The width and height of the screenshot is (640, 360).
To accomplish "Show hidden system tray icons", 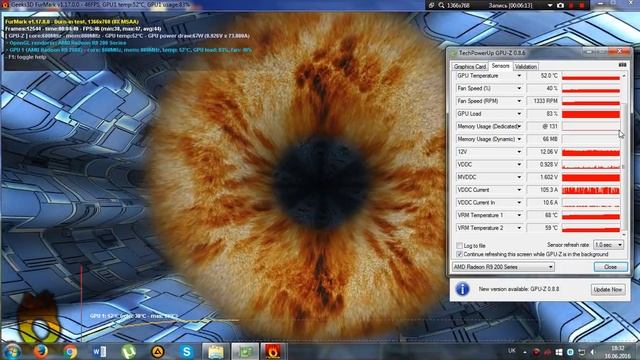I will pyautogui.click(x=525, y=352).
